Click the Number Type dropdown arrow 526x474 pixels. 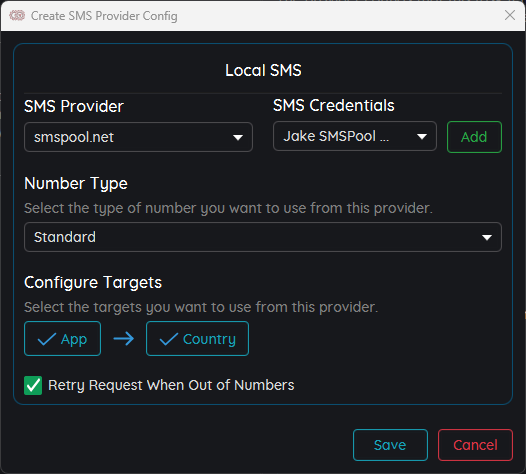coord(487,238)
